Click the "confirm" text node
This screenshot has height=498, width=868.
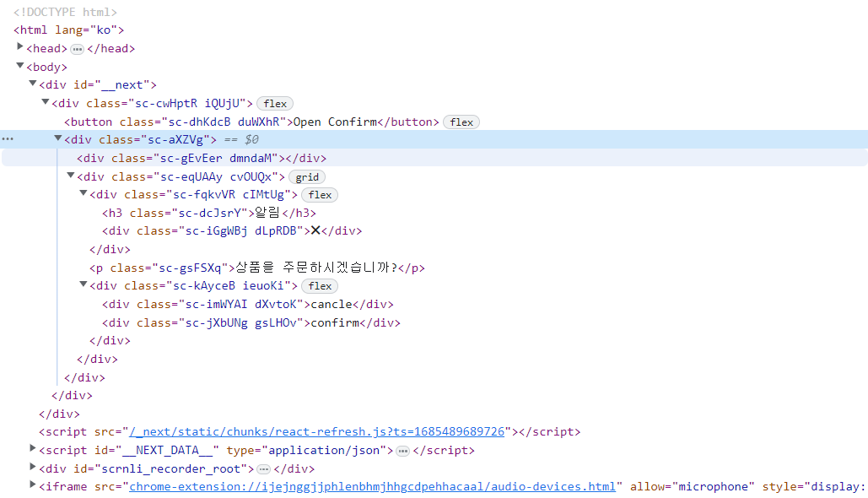click(x=335, y=322)
